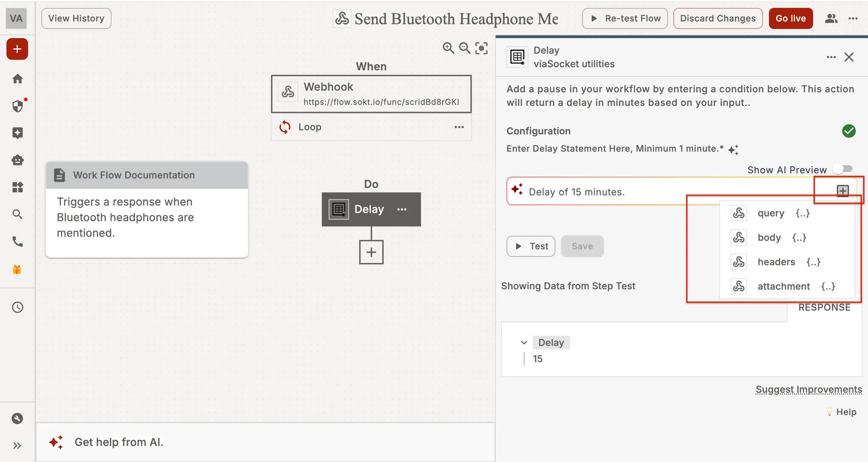
Task: Open search from the sidebar magnifier
Action: [17, 214]
